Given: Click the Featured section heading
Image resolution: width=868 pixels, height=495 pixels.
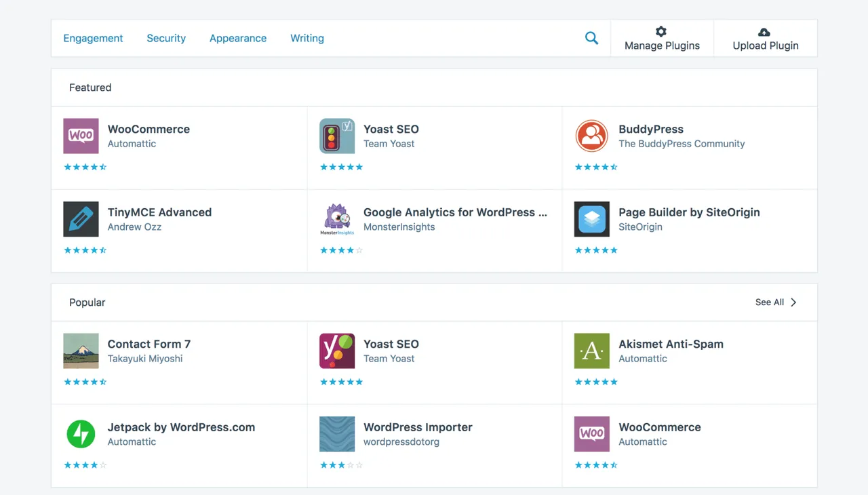Looking at the screenshot, I should 90,87.
